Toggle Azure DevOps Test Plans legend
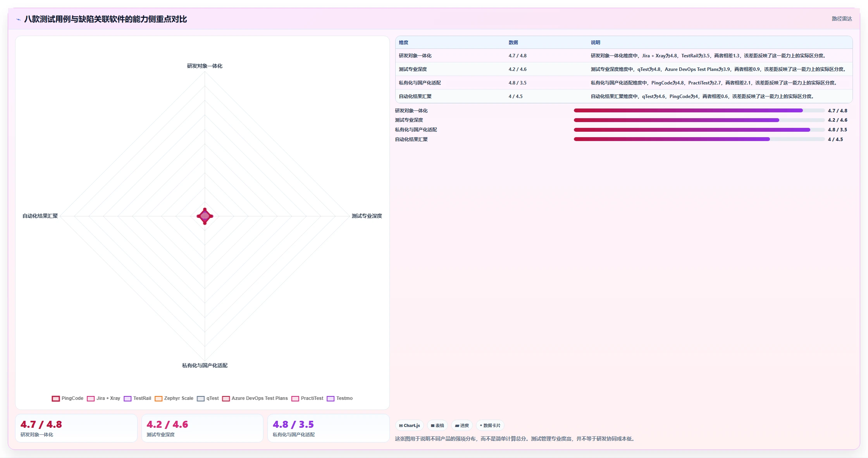 click(255, 398)
